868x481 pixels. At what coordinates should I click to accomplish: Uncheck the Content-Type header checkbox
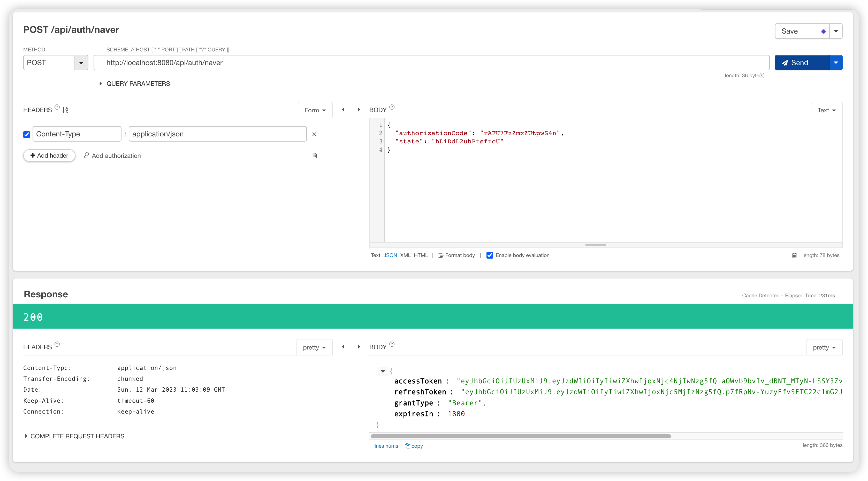coord(27,134)
